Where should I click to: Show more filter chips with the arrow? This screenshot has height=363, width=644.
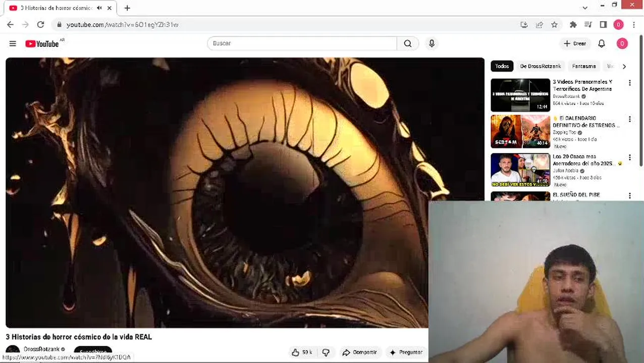(624, 66)
